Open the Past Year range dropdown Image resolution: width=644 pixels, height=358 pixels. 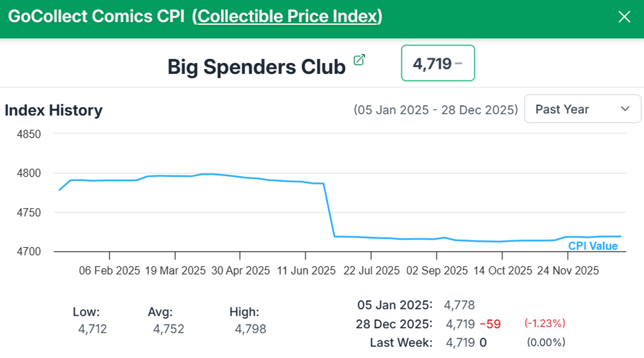point(583,109)
